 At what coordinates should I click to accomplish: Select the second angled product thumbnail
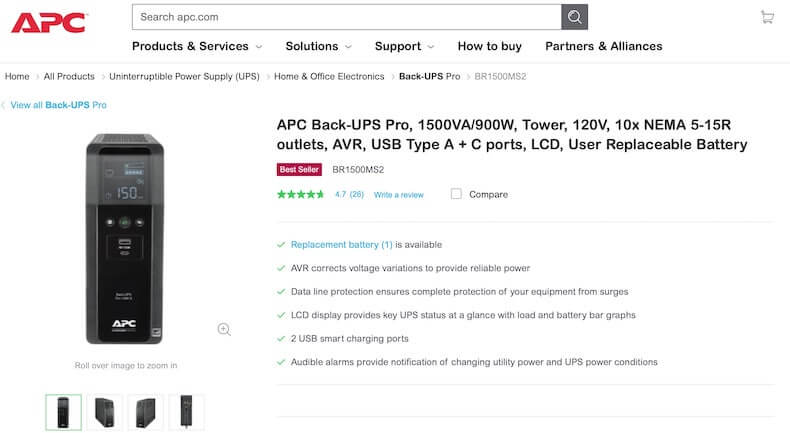tap(105, 412)
